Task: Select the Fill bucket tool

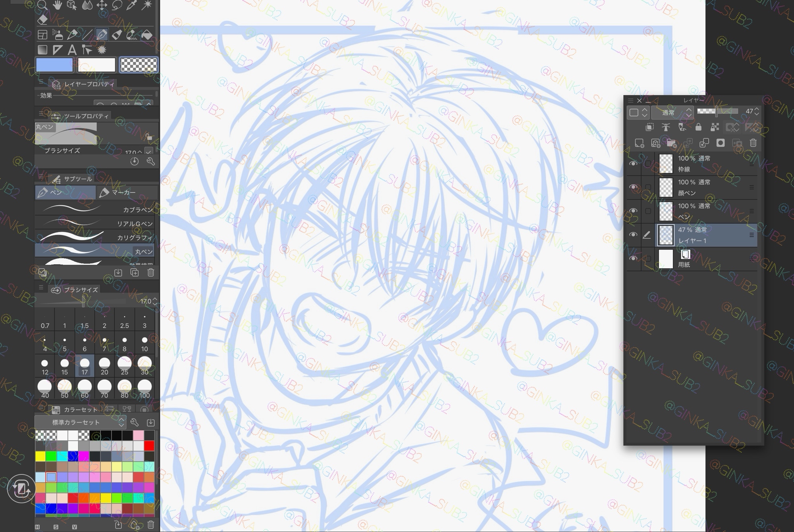Action: click(146, 35)
